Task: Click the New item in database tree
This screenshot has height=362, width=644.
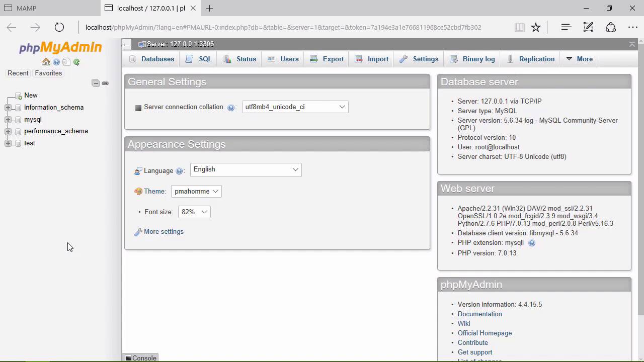Action: pos(31,95)
